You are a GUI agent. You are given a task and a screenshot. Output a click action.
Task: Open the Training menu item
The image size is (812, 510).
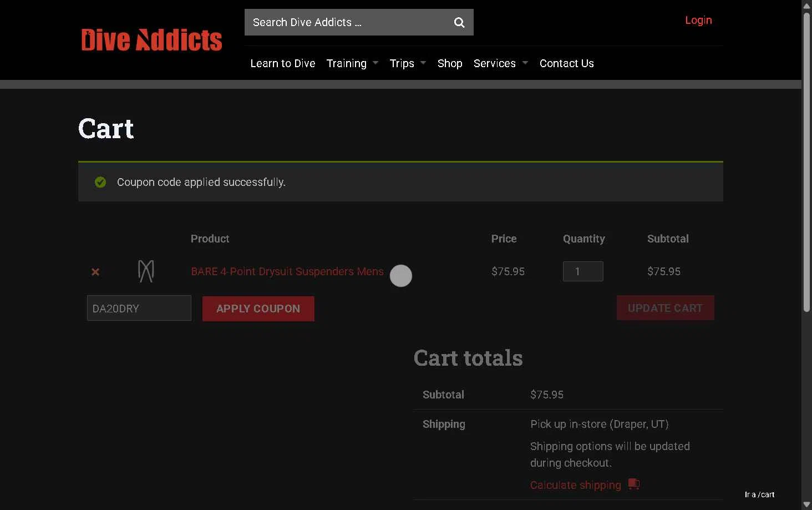tap(347, 63)
